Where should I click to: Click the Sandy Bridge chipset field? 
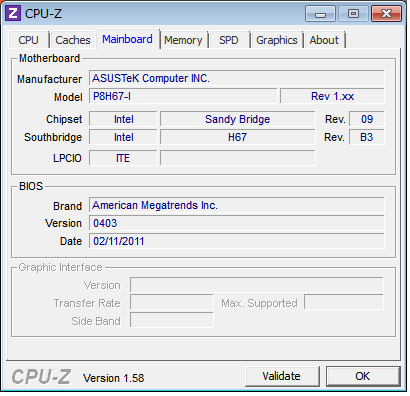point(237,119)
